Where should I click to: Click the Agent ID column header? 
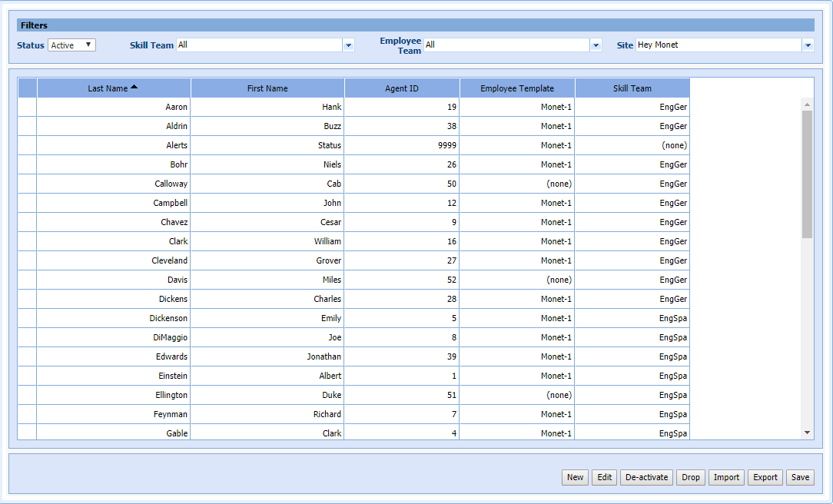tap(402, 88)
